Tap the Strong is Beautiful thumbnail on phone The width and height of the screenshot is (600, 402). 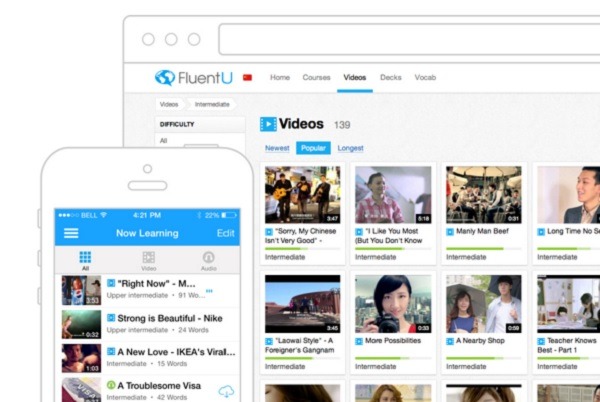tap(81, 324)
